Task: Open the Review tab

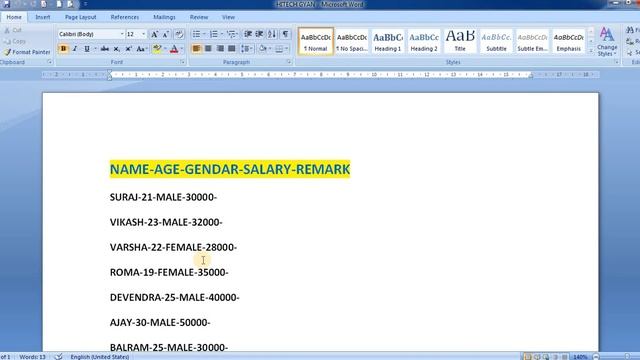Action: tap(199, 17)
